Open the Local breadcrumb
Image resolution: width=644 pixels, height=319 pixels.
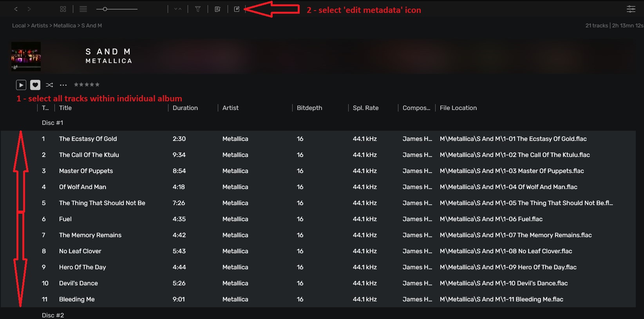(19, 25)
